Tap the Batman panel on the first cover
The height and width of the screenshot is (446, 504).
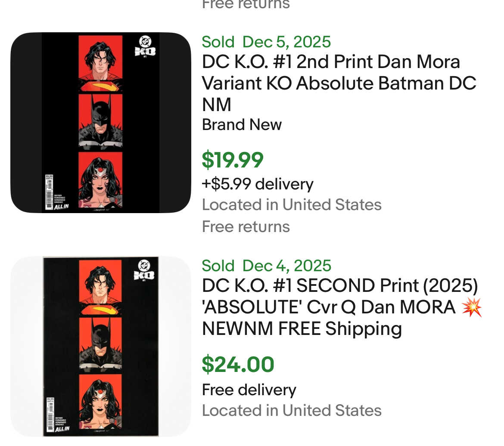[100, 121]
